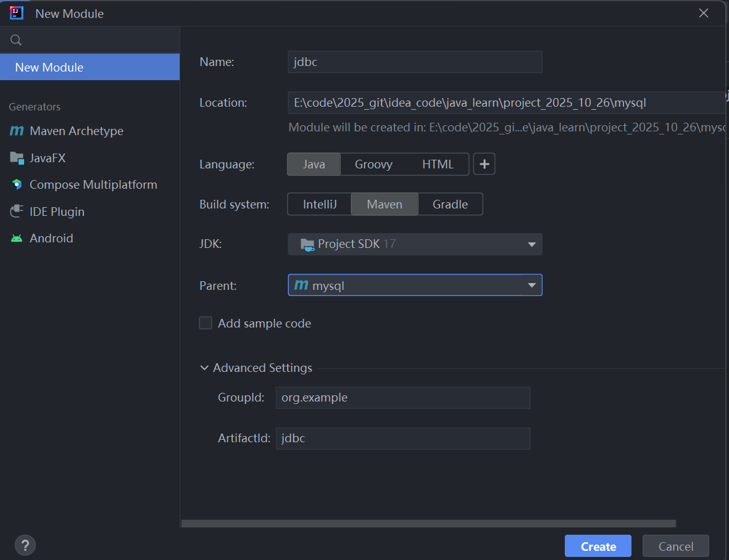
Task: Set language to Java
Action: coord(314,165)
